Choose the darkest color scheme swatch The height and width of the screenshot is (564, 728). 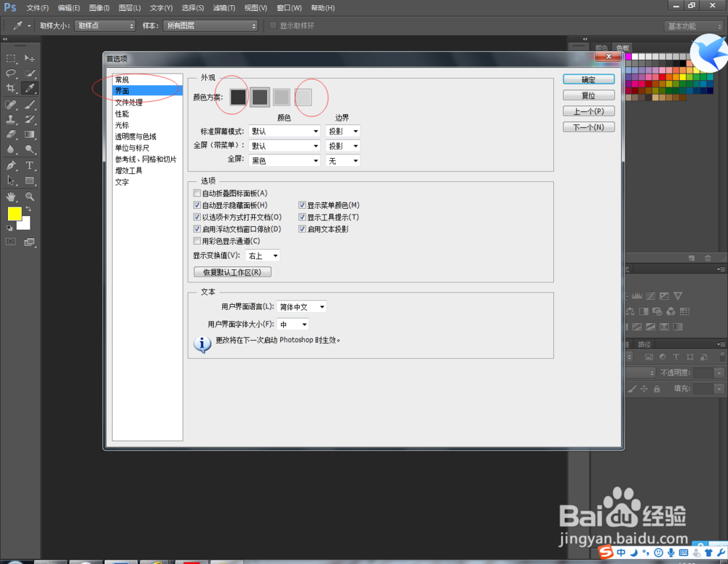(238, 97)
